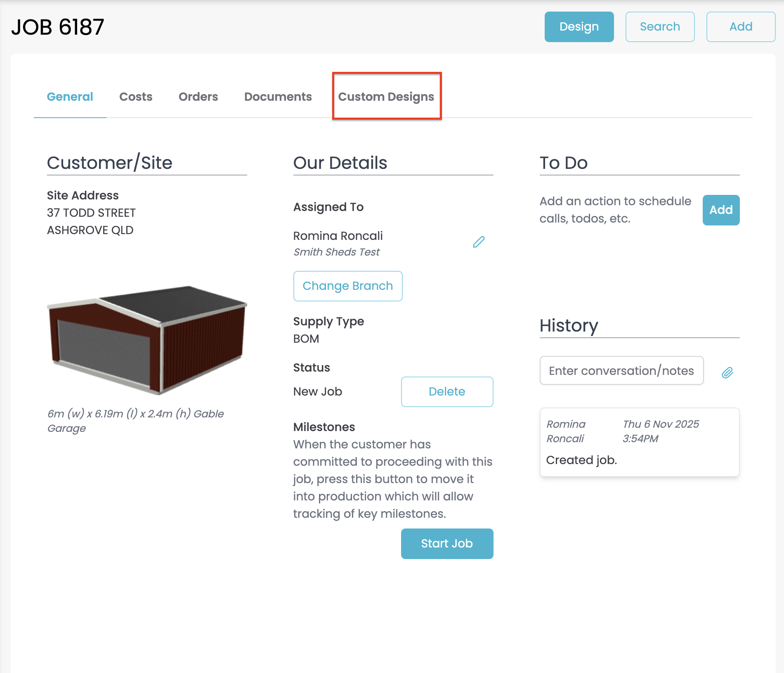Click the Search button at top
The image size is (784, 673).
pyautogui.click(x=660, y=27)
